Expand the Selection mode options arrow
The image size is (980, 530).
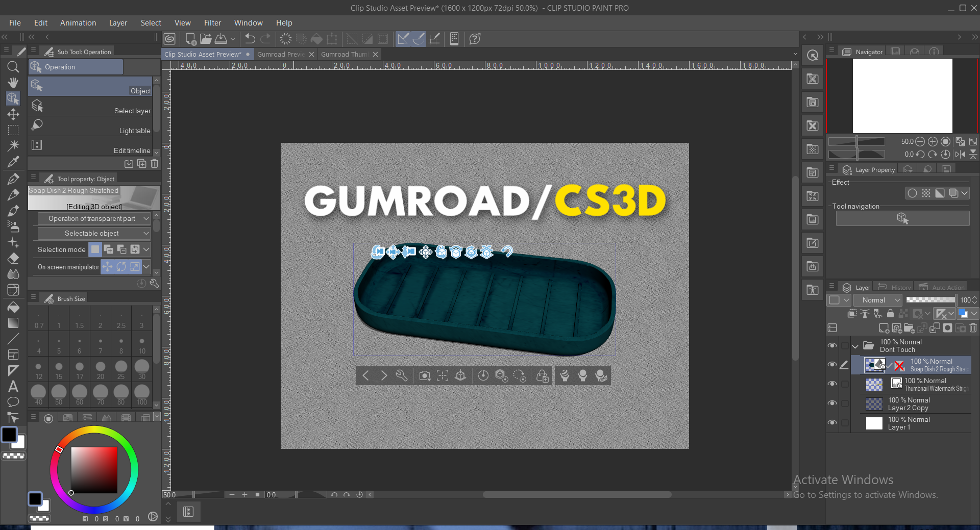click(146, 249)
